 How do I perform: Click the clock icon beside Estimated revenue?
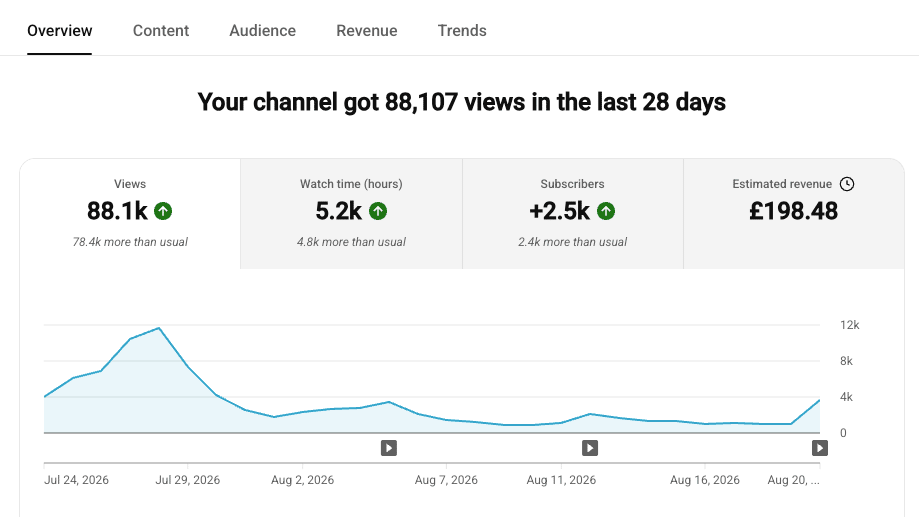847,184
